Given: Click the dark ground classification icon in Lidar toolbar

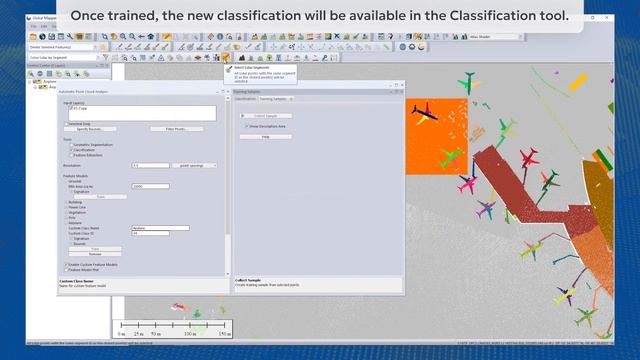Looking at the screenshot, I should (x=242, y=58).
